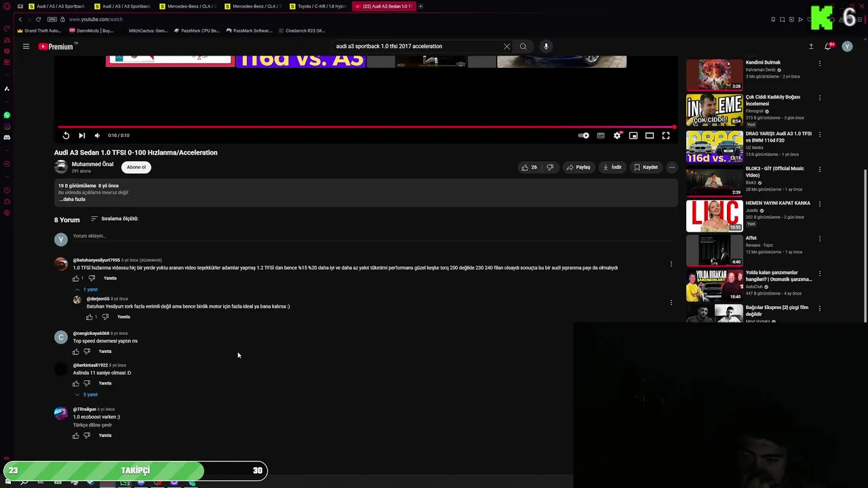Go back with the browser arrow
Image resolution: width=868 pixels, height=488 pixels.
pyautogui.click(x=20, y=19)
